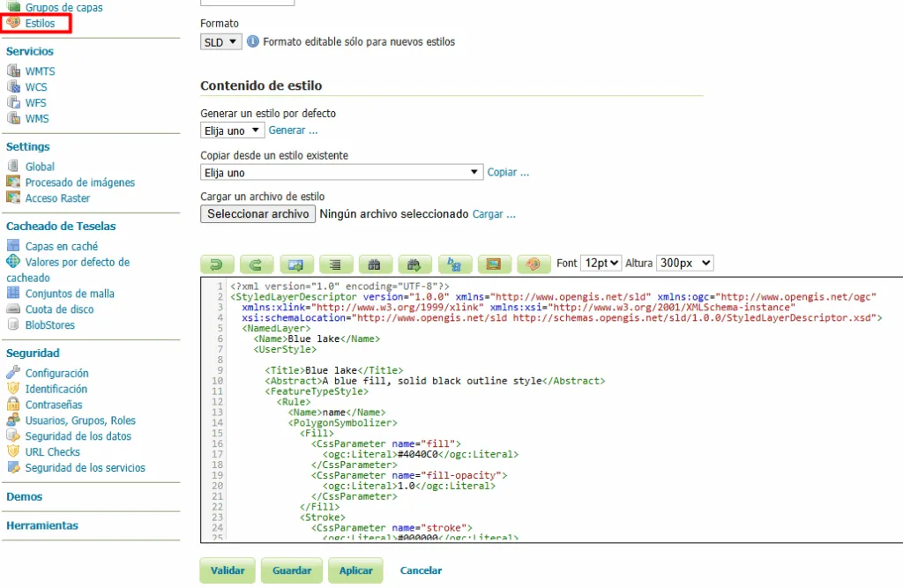Viewport: 903px width, 588px height.
Task: Click the Cargar ... link
Action: pos(494,214)
